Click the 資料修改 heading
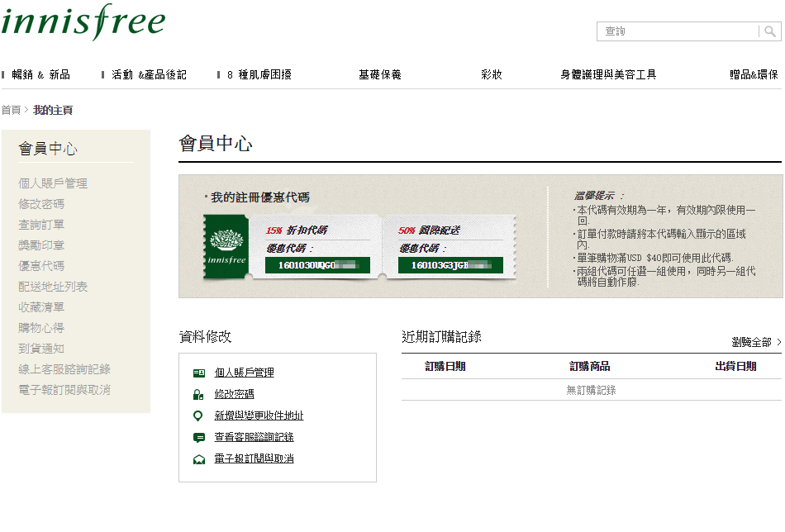 (205, 337)
